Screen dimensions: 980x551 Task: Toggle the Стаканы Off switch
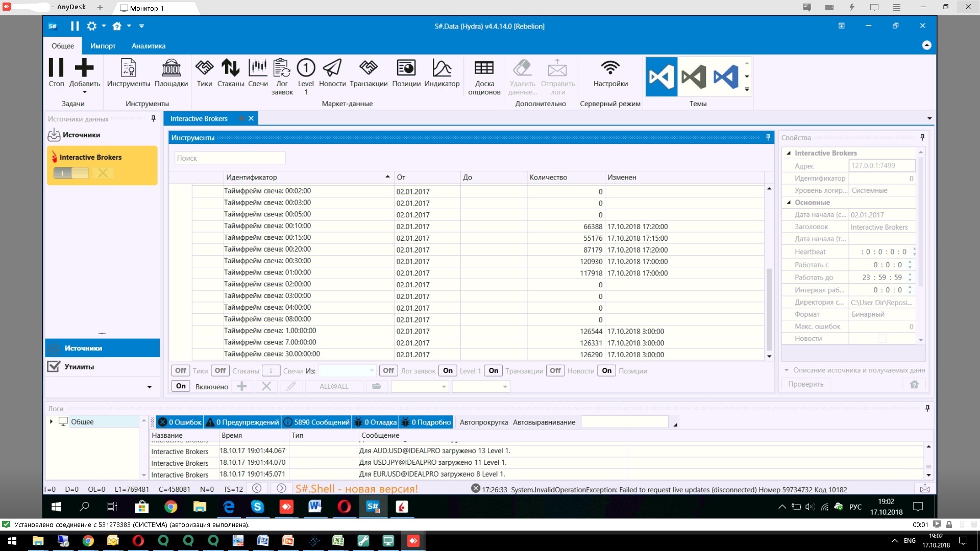point(220,371)
